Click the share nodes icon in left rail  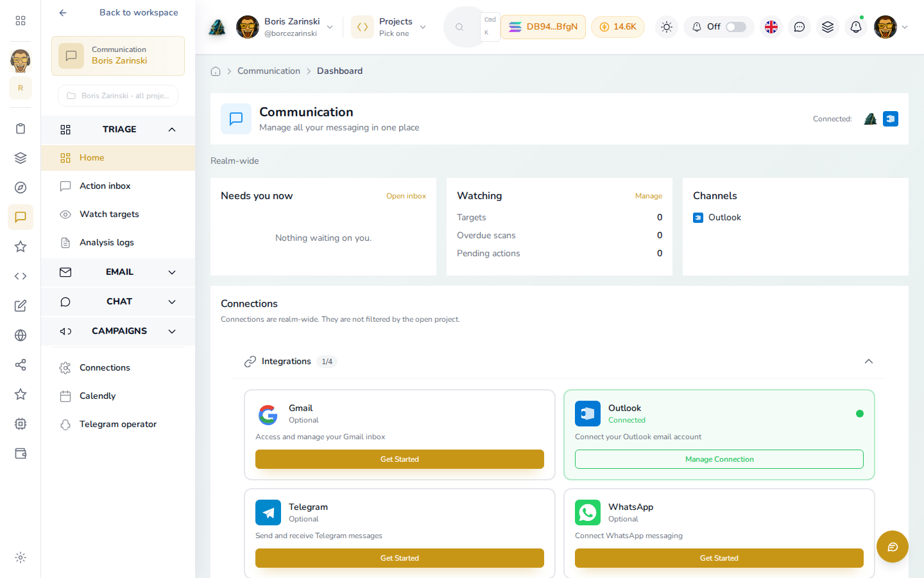click(x=21, y=365)
